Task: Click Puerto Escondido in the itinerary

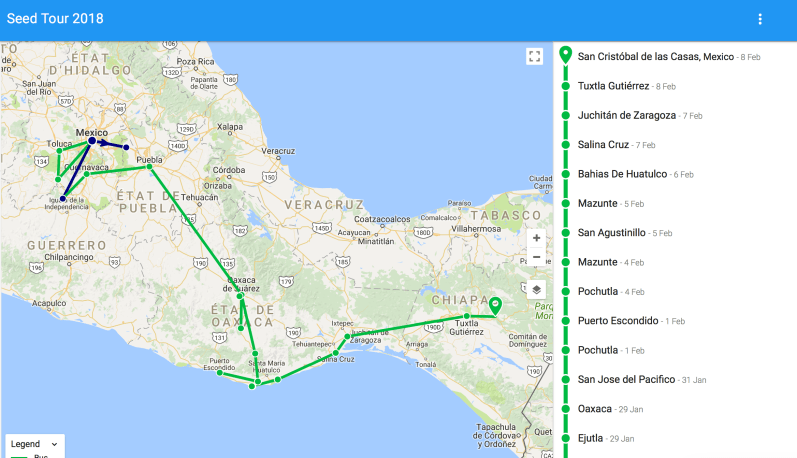Action: (618, 320)
